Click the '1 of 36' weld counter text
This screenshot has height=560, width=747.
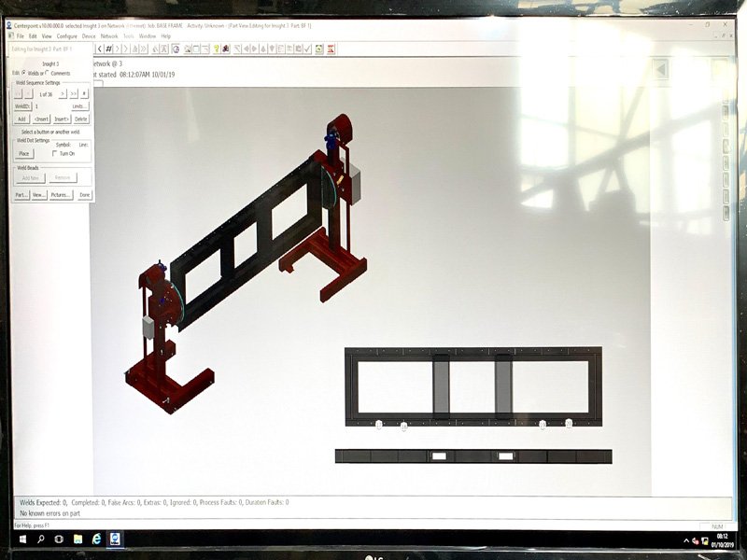(x=46, y=94)
